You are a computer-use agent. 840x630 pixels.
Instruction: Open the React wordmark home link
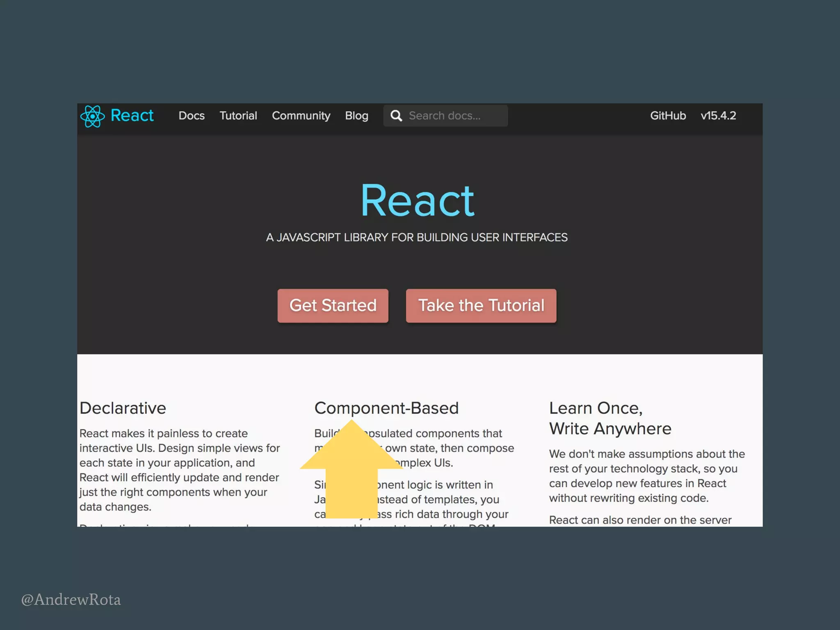(132, 116)
